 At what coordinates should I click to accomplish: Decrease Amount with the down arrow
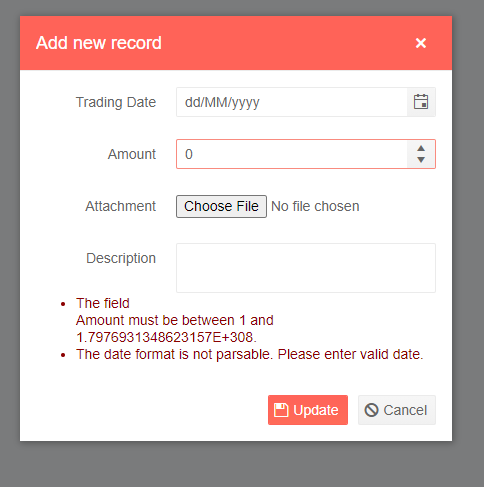point(421,160)
